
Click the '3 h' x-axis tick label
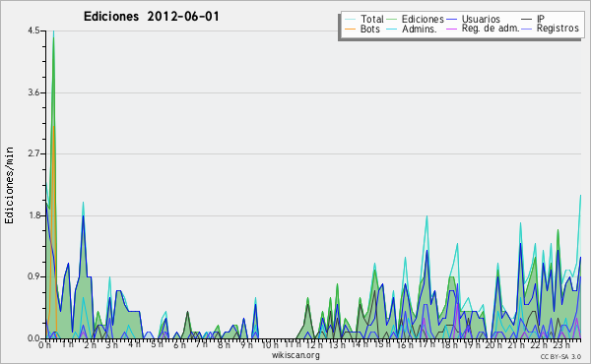tap(112, 344)
